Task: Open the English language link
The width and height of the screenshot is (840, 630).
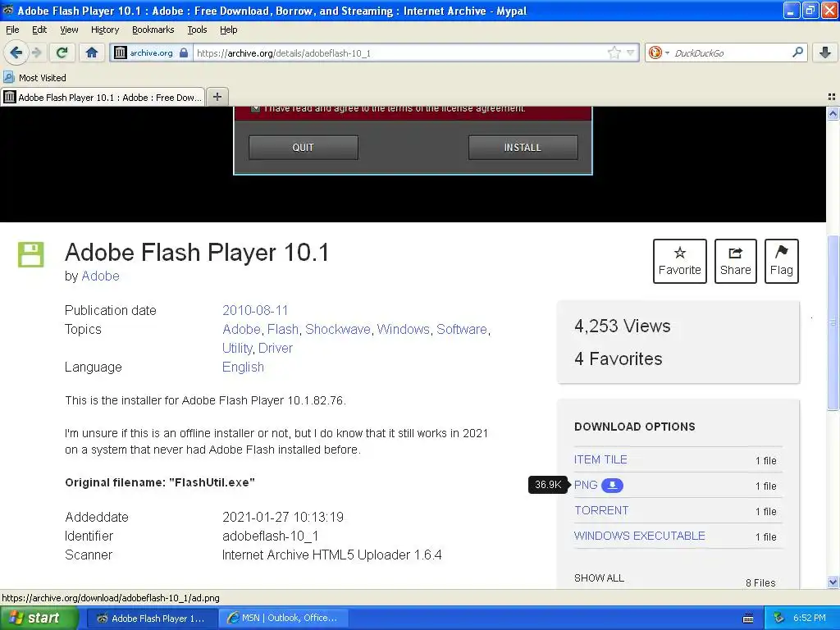Action: tap(243, 367)
